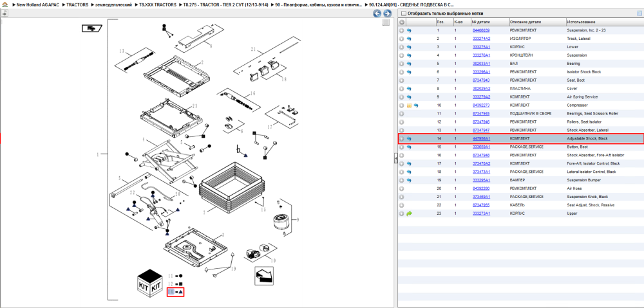Select row 'Lateral Isolator Control, Black'

coord(520,172)
